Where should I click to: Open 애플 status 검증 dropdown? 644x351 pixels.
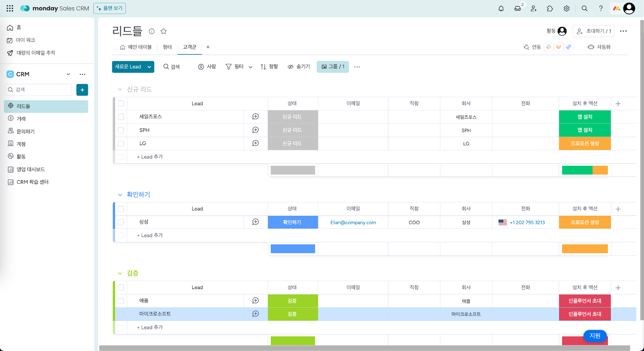pos(293,301)
